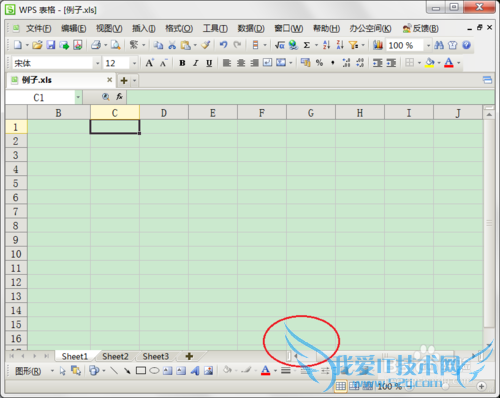Click the Paste clipboard icon
Screen dimensions: 500x398
click(x=185, y=45)
